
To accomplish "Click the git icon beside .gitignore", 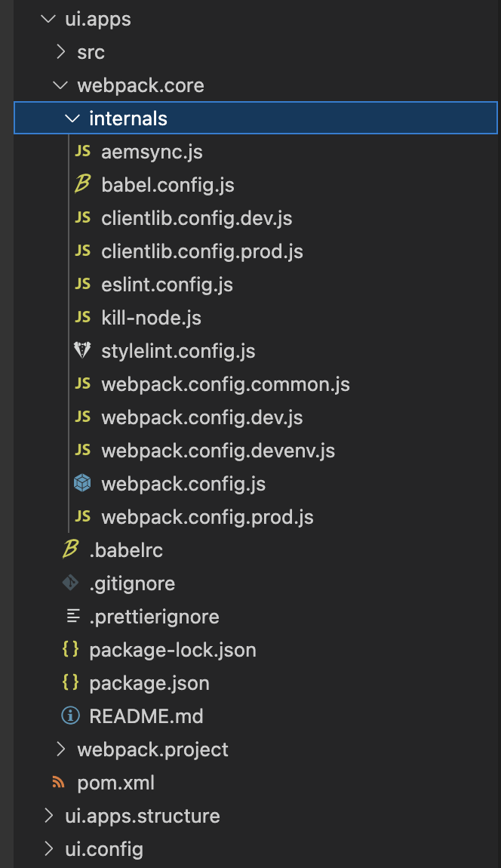I will pos(70,583).
